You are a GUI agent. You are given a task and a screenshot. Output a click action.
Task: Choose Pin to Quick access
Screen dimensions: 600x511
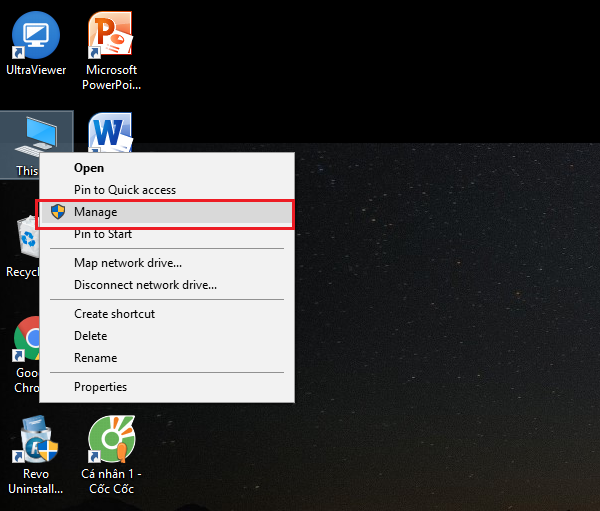(167, 190)
